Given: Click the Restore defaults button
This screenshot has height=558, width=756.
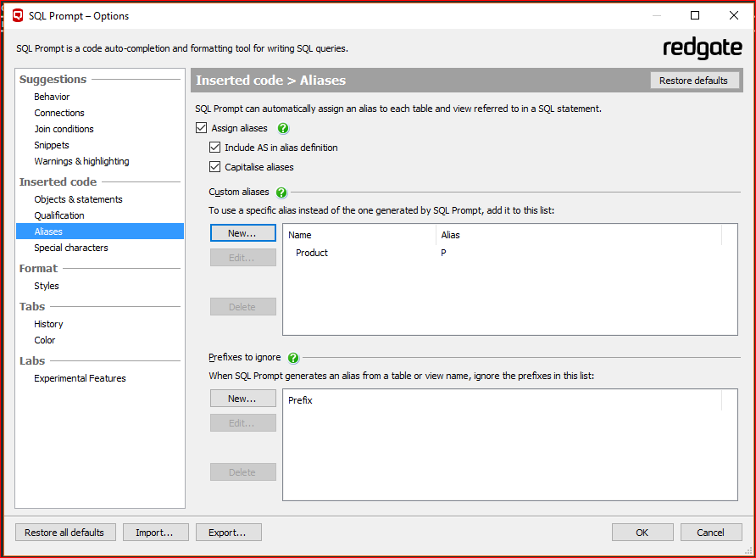Looking at the screenshot, I should (x=693, y=81).
